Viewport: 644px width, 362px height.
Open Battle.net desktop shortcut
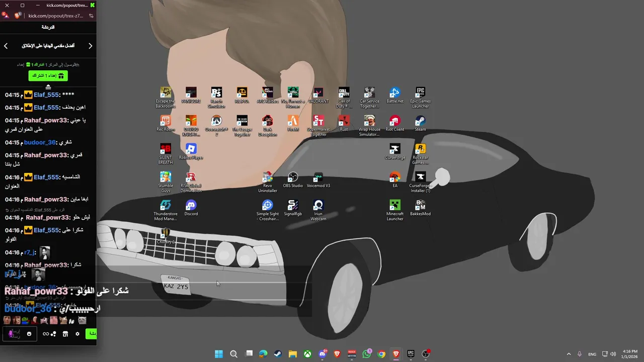395,95
